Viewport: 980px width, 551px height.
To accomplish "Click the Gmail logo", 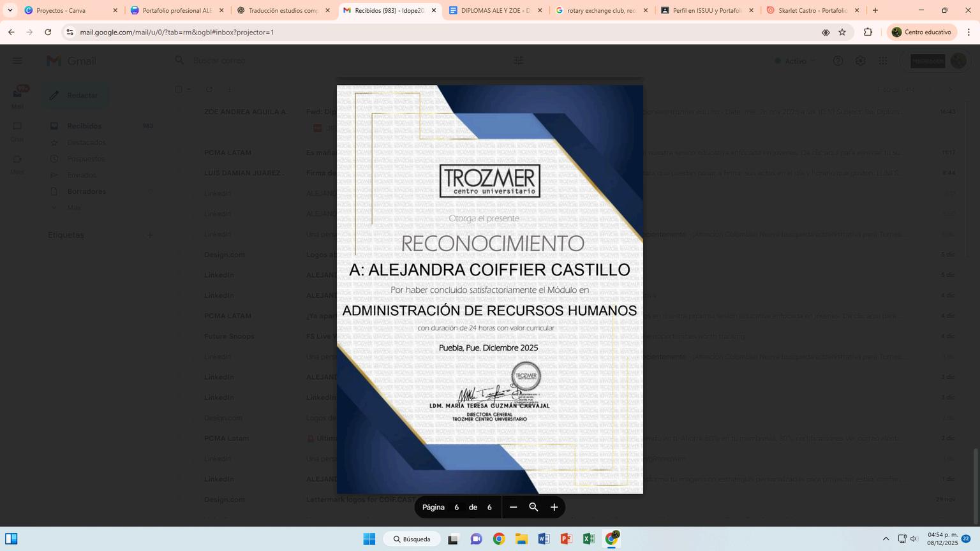I will [71, 61].
